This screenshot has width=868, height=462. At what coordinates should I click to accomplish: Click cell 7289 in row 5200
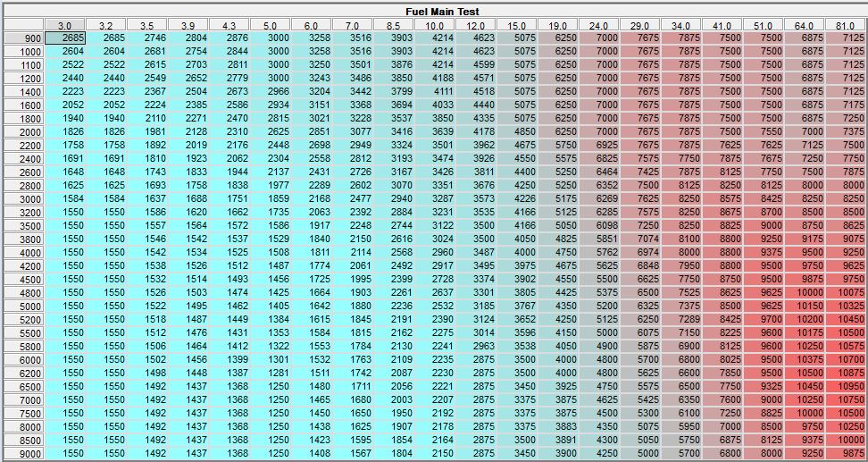pyautogui.click(x=680, y=319)
